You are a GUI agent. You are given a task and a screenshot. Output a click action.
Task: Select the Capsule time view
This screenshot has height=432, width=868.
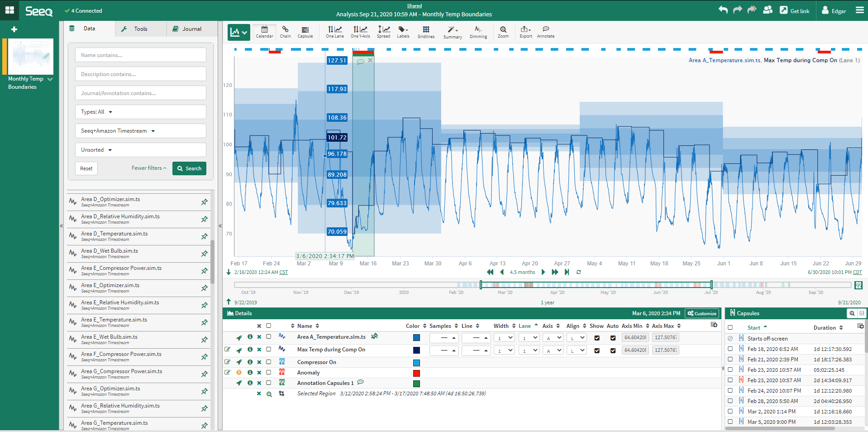[305, 32]
